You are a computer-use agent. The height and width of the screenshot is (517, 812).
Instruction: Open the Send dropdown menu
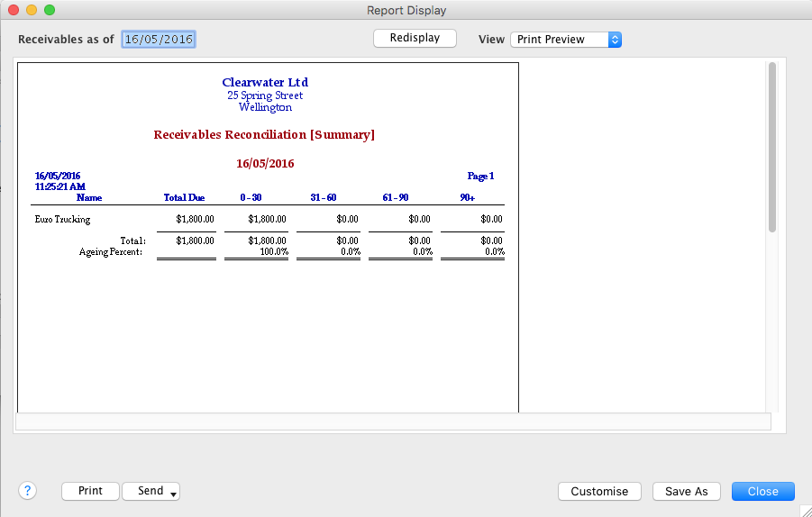point(151,491)
